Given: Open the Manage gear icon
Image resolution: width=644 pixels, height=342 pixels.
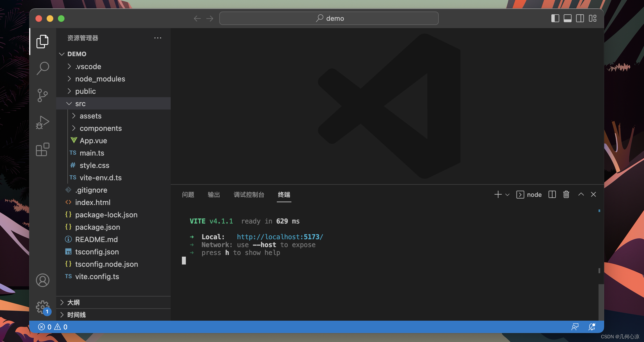Looking at the screenshot, I should 43,307.
